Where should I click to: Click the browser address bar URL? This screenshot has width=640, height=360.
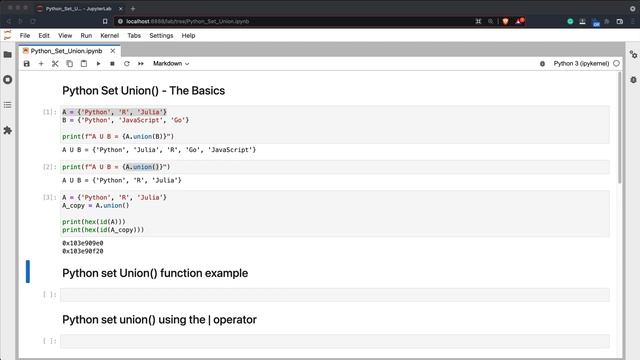(187, 21)
